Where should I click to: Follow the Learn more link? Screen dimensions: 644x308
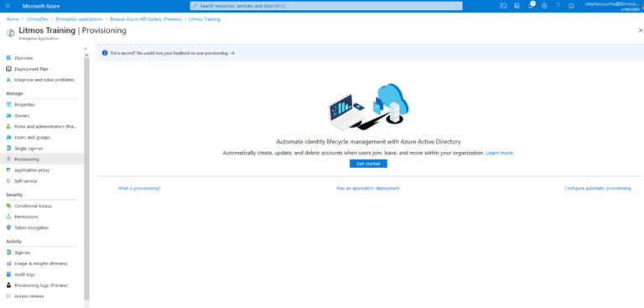[x=500, y=153]
